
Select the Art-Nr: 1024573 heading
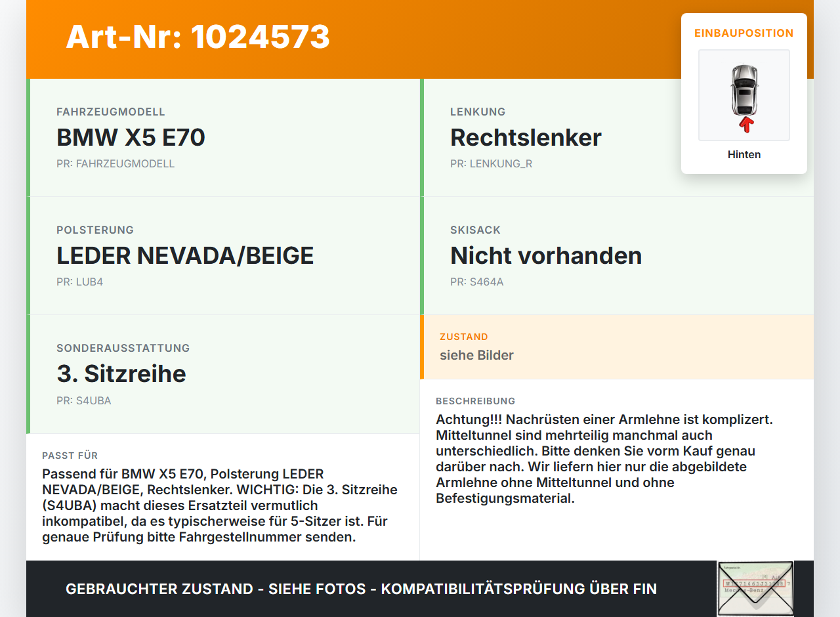(198, 37)
